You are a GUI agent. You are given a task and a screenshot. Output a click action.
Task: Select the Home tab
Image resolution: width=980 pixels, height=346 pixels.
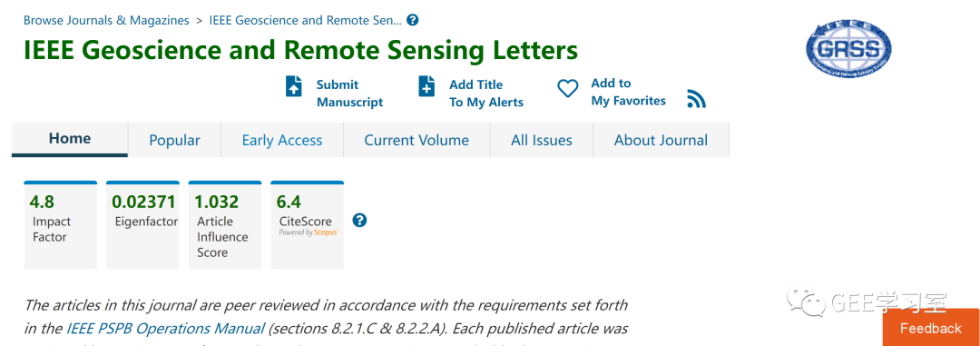click(70, 139)
